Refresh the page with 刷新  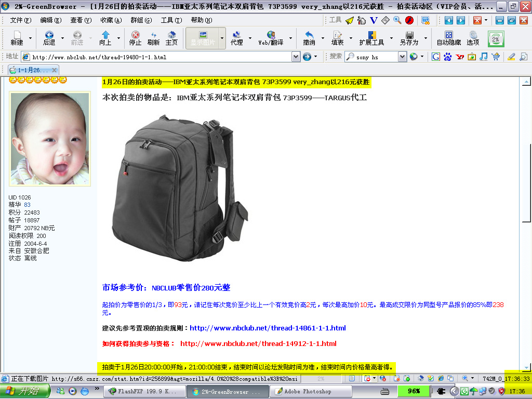tap(153, 38)
